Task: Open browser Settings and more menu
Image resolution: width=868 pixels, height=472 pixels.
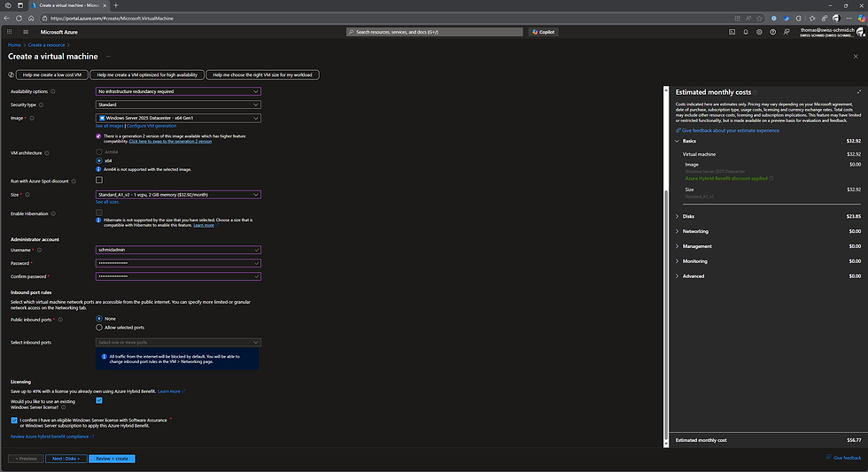Action: 849,19
